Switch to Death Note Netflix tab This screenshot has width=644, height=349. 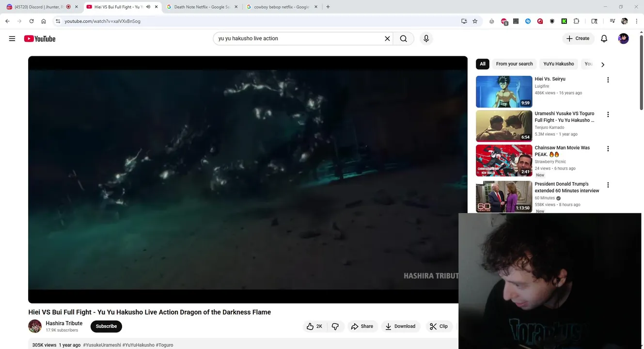pyautogui.click(x=202, y=7)
